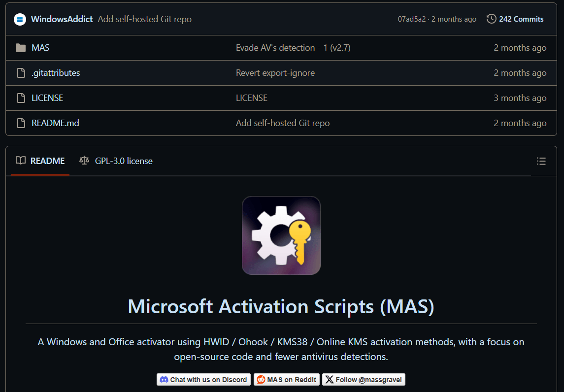Open latest commit message 'Add self-hosted Git repo' in header
564x392 pixels.
tap(145, 19)
